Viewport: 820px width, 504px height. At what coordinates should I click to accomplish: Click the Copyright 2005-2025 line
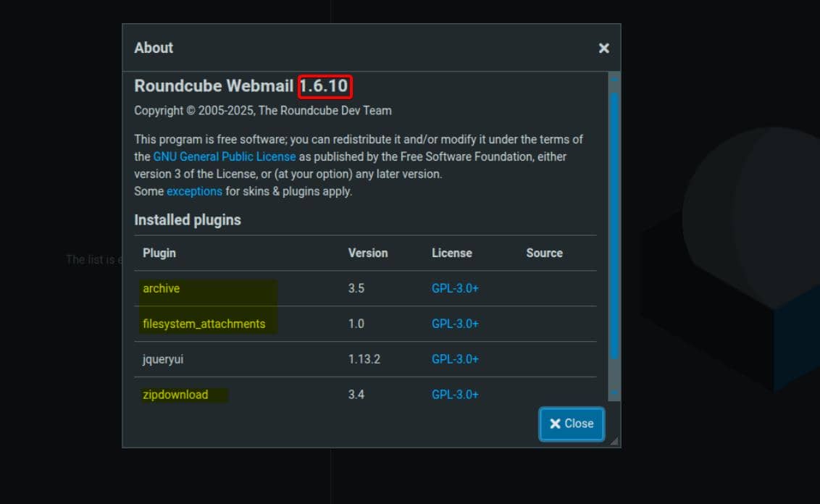click(x=262, y=111)
